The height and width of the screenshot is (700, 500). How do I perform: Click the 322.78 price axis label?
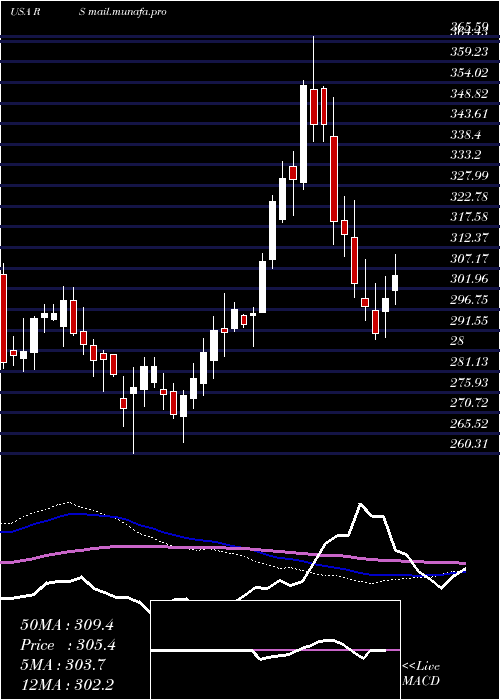click(469, 196)
